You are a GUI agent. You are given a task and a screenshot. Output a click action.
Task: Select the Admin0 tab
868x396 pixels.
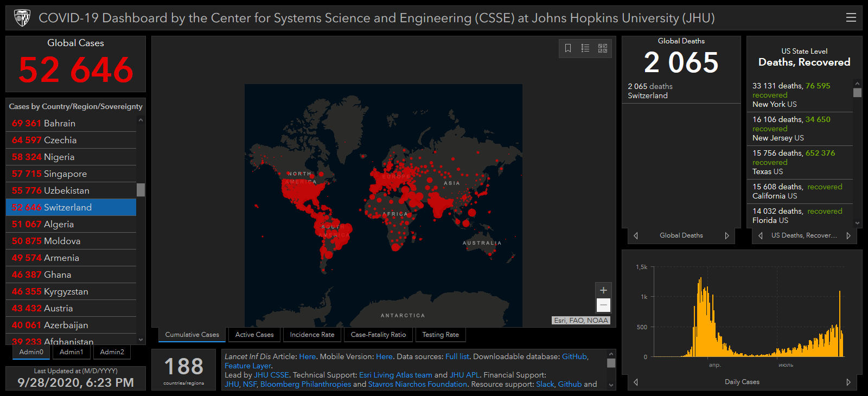point(31,352)
